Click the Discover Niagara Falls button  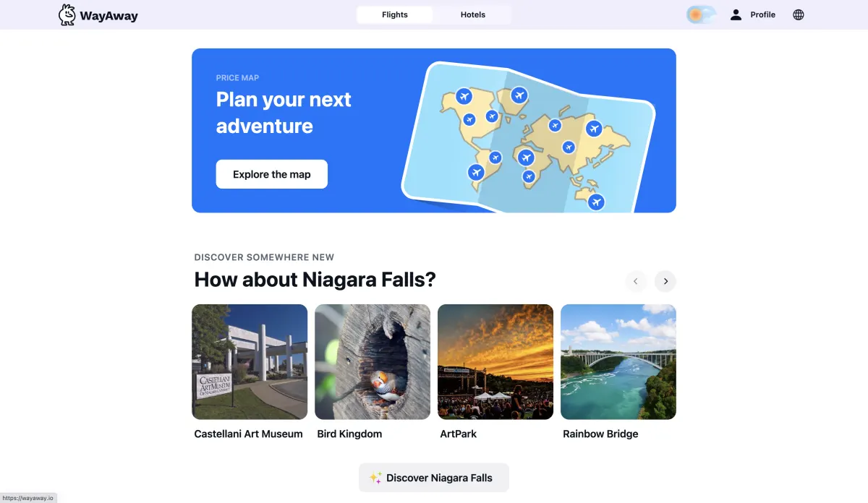coord(434,478)
